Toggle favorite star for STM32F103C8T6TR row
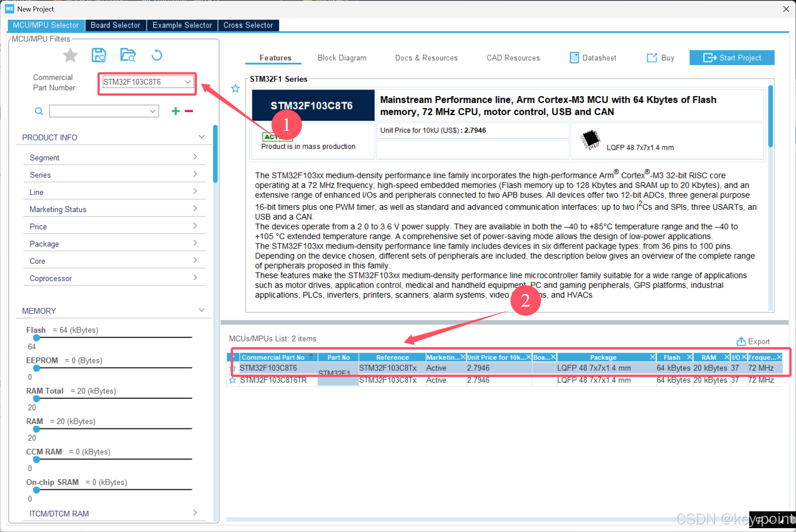The image size is (796, 532). [233, 380]
